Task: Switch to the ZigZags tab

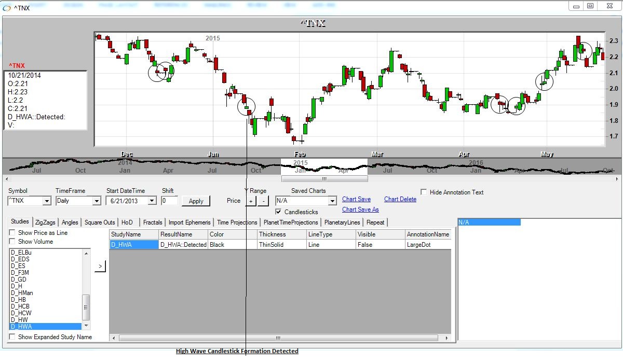Action: click(45, 222)
